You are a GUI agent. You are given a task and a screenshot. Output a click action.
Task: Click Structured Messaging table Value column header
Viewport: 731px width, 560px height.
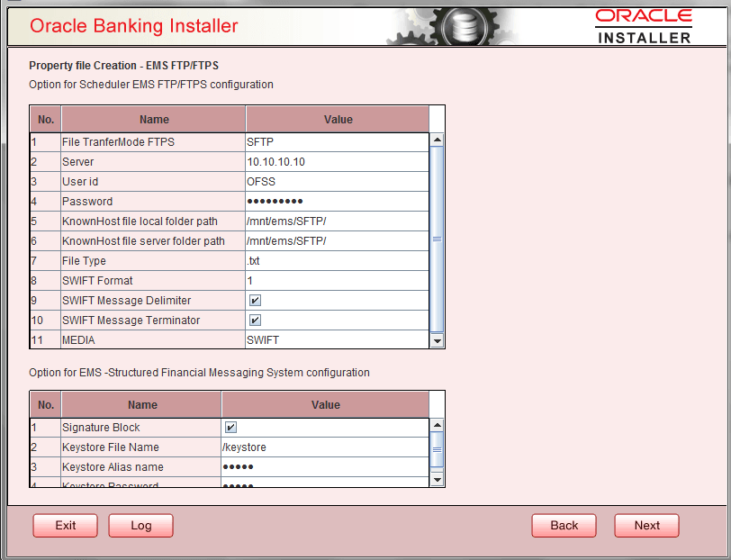tap(325, 405)
